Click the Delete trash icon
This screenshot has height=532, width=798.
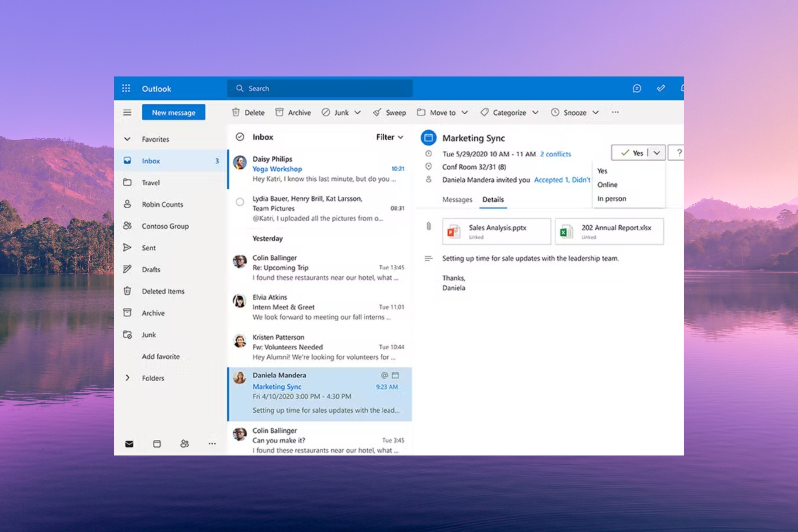[236, 112]
